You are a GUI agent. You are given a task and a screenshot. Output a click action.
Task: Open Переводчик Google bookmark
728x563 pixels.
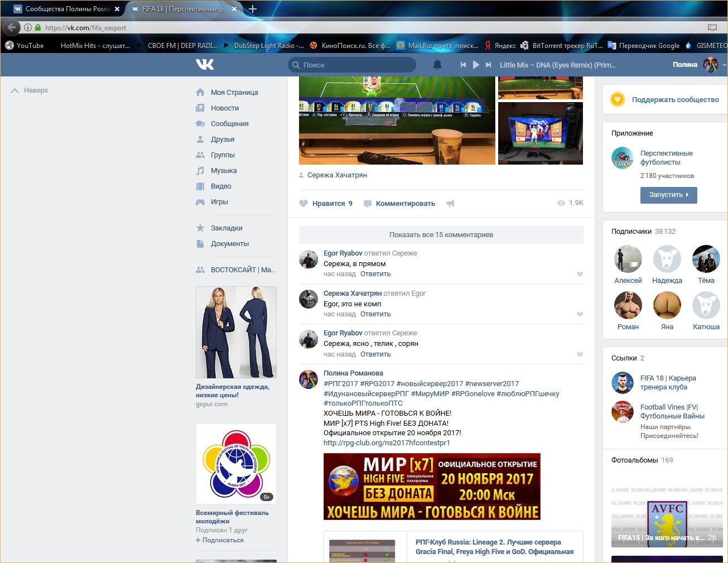(644, 46)
